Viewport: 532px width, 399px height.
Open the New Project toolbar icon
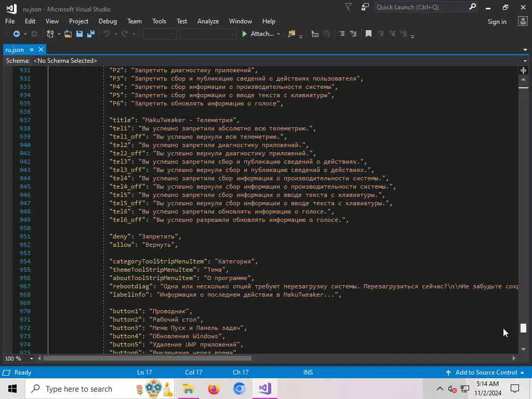(x=50, y=34)
